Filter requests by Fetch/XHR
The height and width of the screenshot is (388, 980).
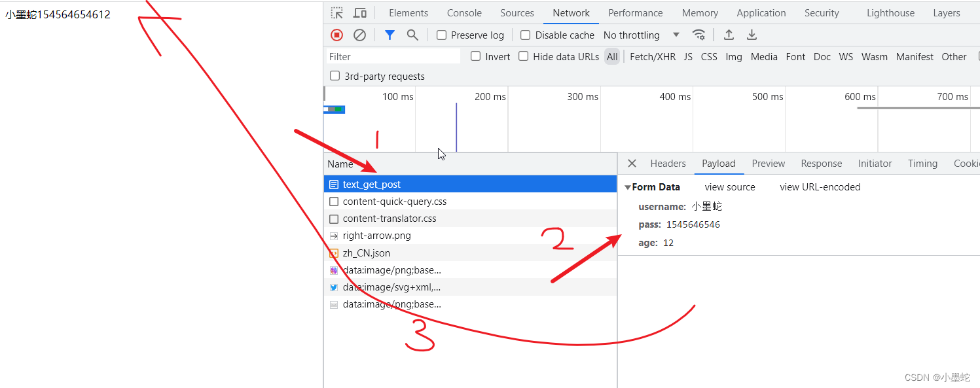[x=653, y=57]
